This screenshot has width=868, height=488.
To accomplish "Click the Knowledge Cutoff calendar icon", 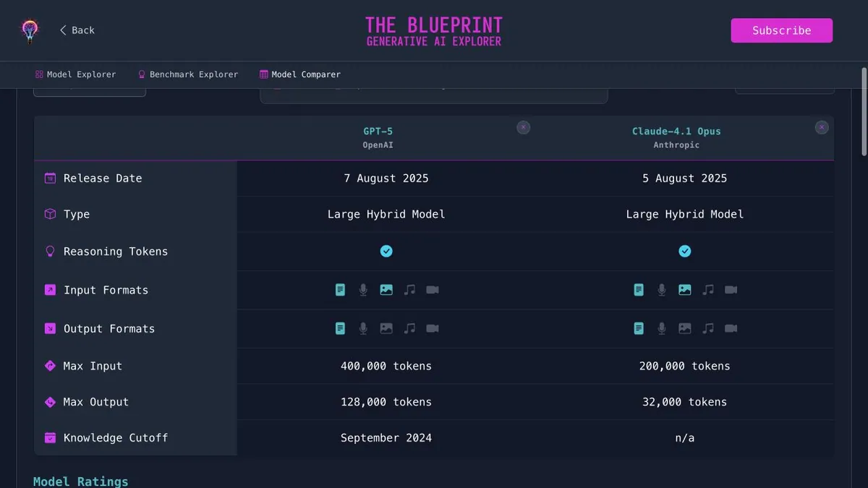I will click(x=50, y=437).
